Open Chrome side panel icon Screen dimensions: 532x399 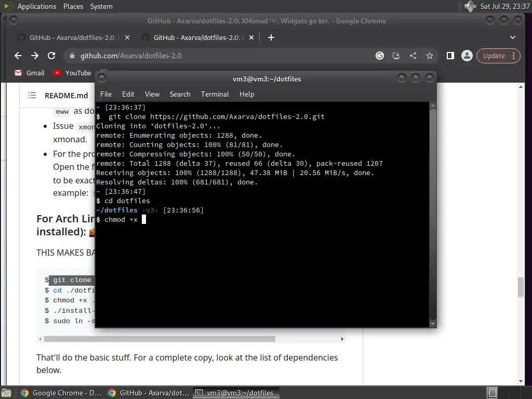pyautogui.click(x=450, y=56)
